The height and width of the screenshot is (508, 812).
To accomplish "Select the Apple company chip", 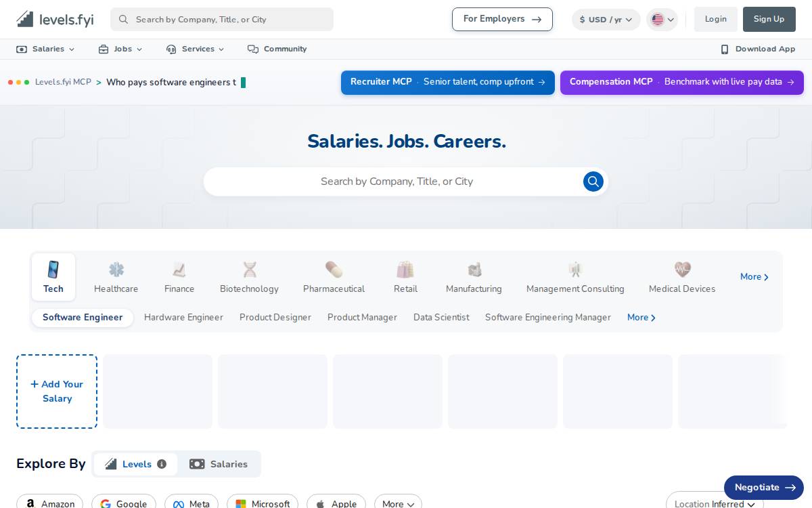I will (x=336, y=502).
